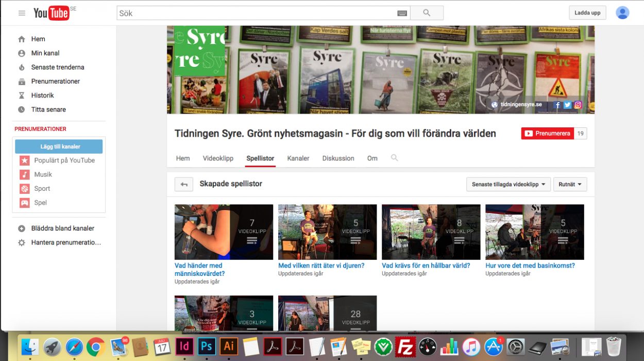
Task: Open playlist link Vad händer med människovärdet?
Action: click(199, 270)
